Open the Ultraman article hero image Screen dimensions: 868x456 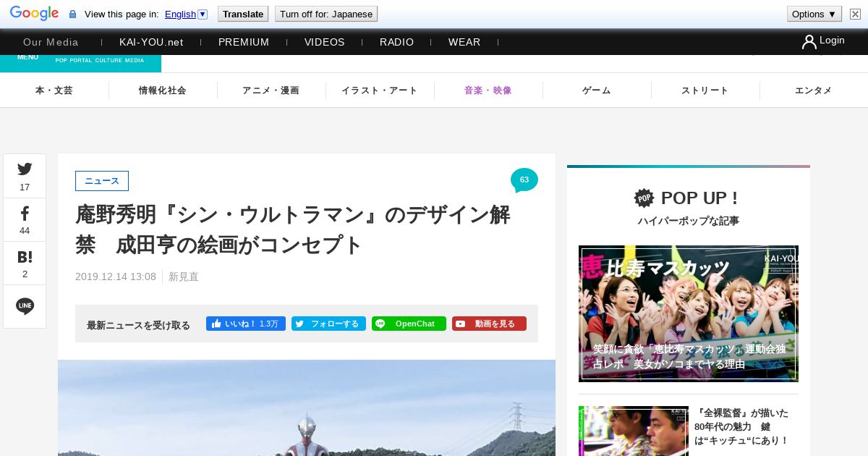click(307, 408)
